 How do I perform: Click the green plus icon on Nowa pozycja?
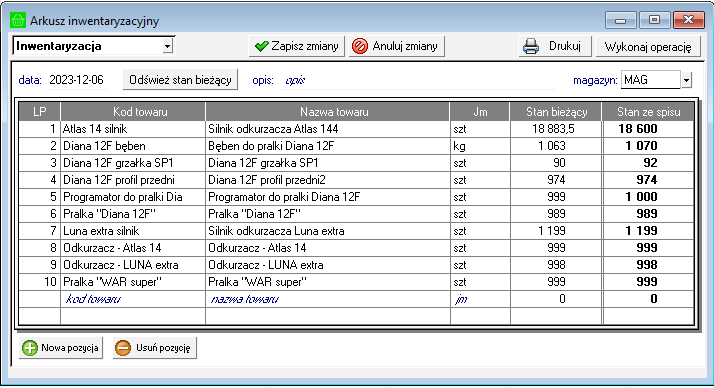coord(30,348)
